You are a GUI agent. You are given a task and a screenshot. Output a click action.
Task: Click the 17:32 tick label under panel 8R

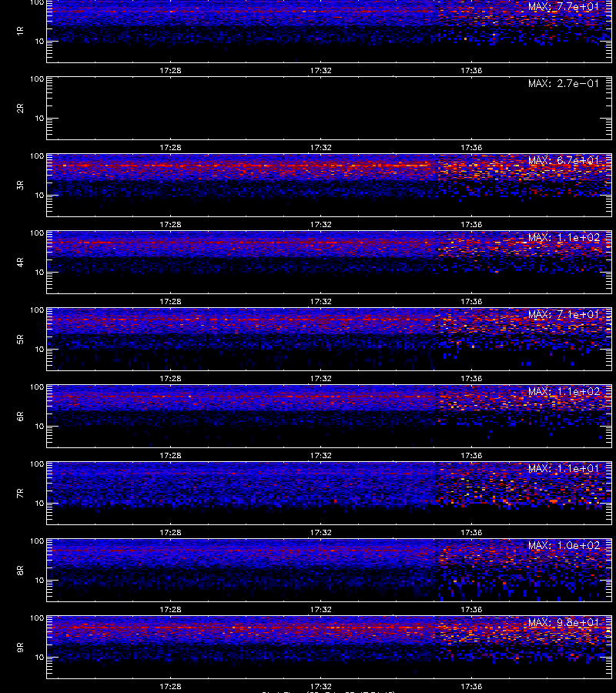click(x=321, y=610)
